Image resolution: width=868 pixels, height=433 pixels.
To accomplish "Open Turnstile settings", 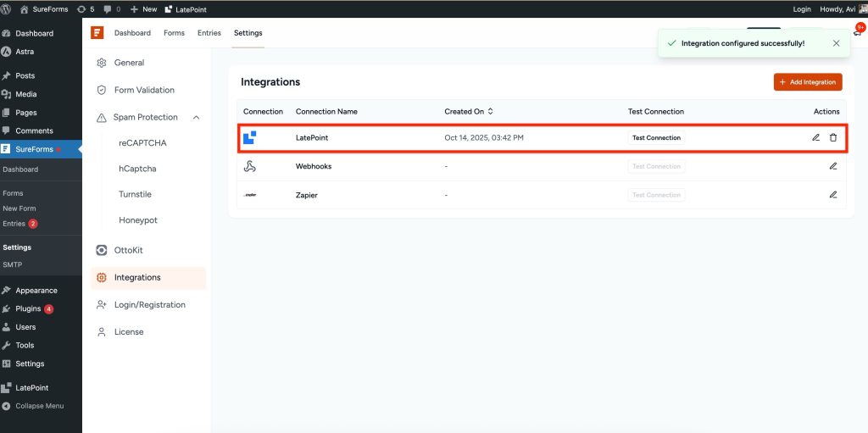I will click(x=135, y=194).
